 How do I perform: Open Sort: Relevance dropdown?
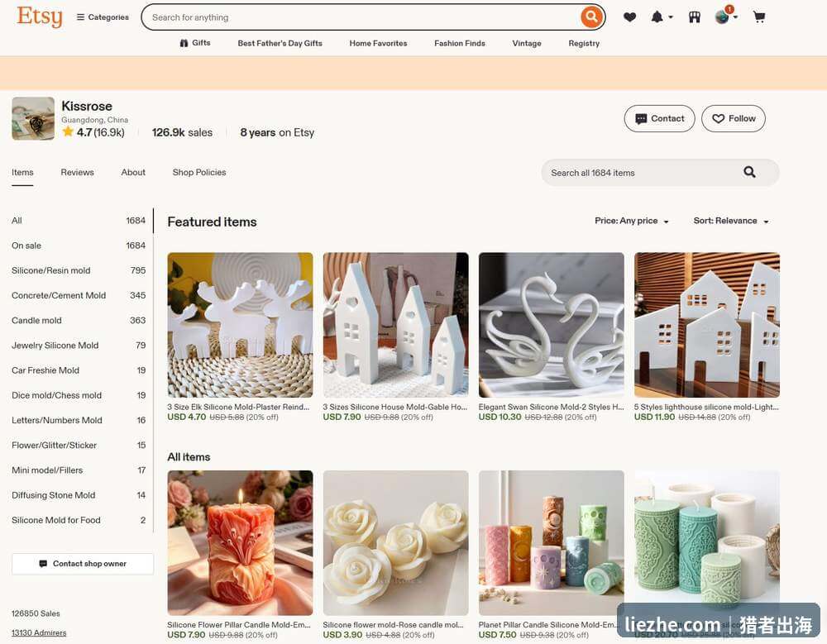(x=730, y=221)
